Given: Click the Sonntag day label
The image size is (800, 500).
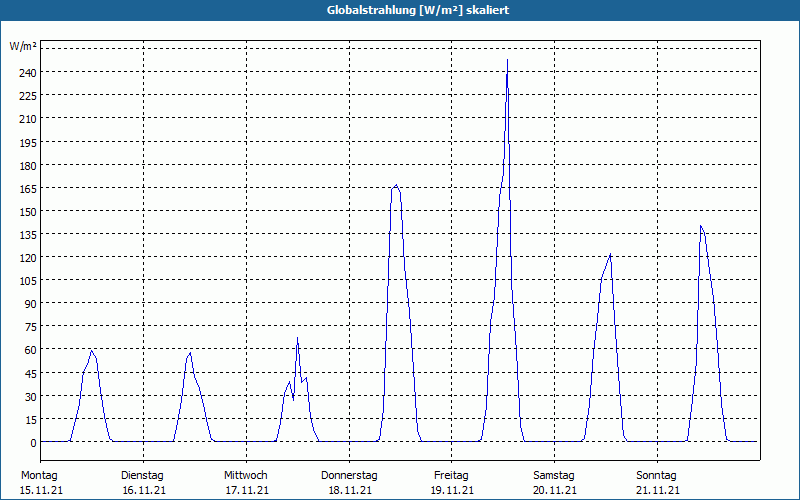Looking at the screenshot, I should tap(656, 476).
